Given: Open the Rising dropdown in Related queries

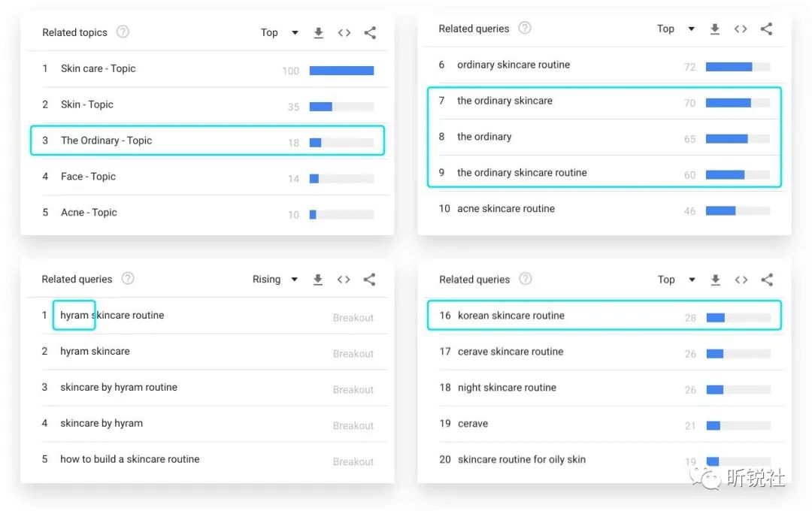Looking at the screenshot, I should pos(275,280).
